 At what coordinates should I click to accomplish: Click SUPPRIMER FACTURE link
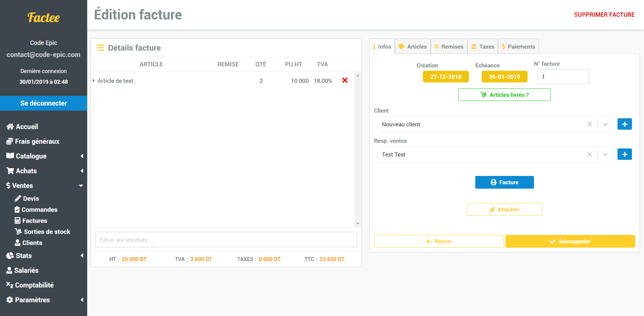[x=604, y=15]
